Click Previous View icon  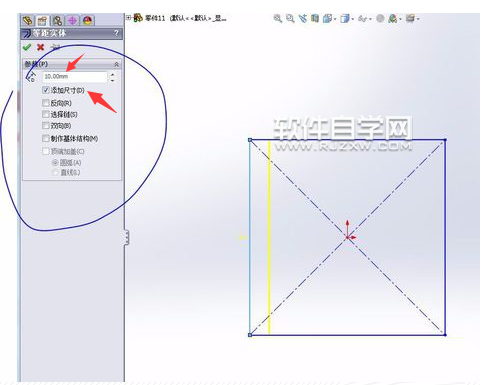pos(303,18)
